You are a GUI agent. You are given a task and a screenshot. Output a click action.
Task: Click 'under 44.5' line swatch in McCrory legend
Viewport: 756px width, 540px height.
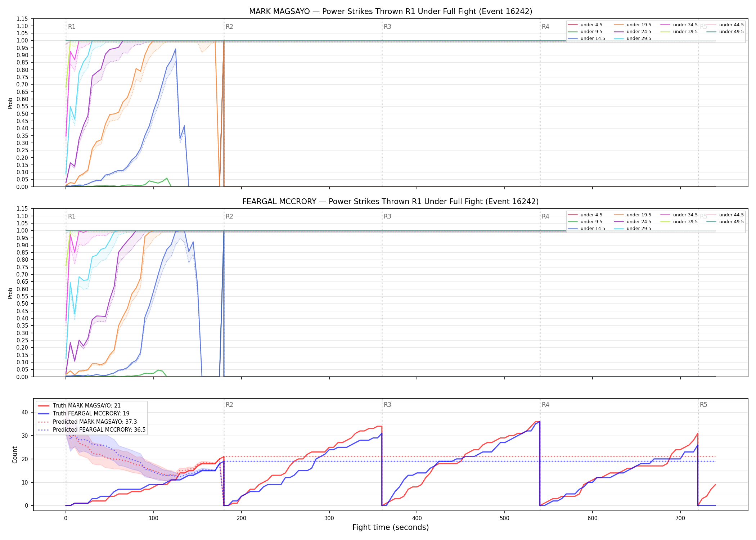tap(711, 215)
